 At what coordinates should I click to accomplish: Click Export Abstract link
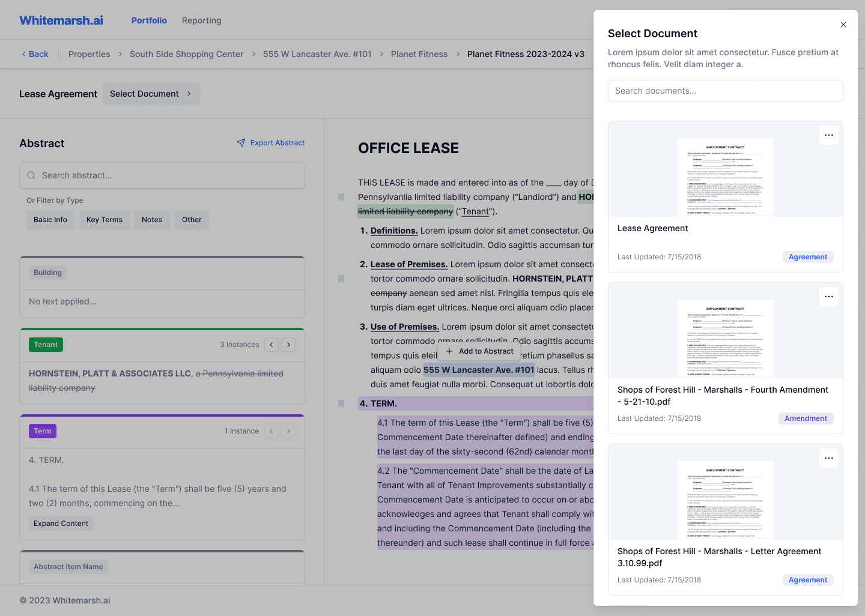pyautogui.click(x=270, y=143)
